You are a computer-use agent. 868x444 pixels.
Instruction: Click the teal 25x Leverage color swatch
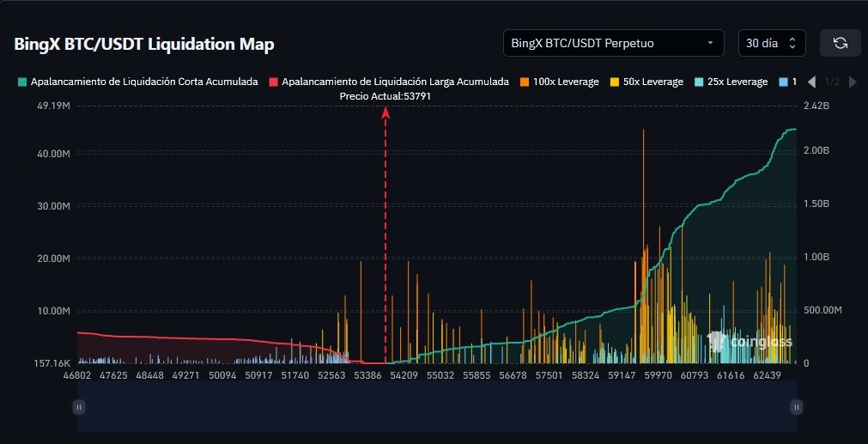tap(699, 82)
